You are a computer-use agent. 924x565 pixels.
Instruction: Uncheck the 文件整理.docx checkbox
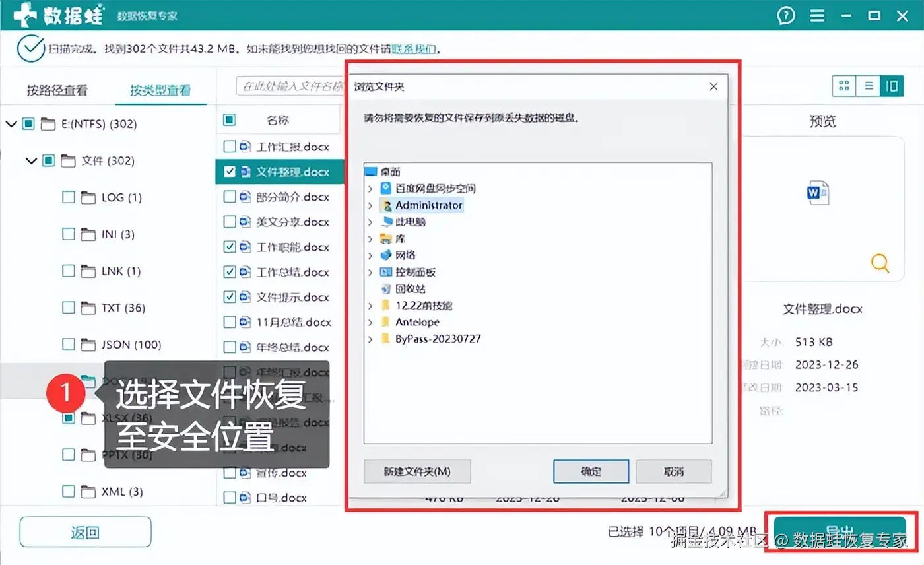pyautogui.click(x=229, y=172)
